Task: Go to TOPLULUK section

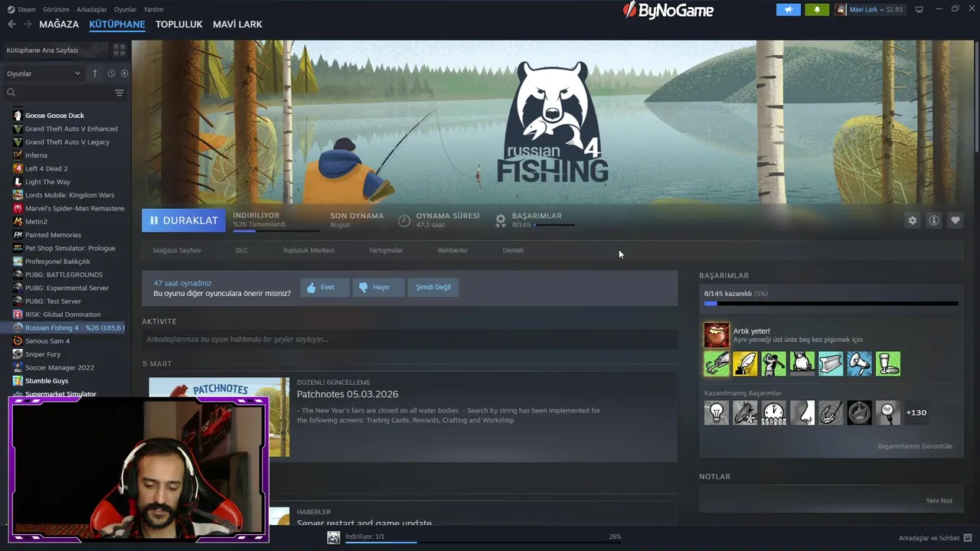Action: 178,24
